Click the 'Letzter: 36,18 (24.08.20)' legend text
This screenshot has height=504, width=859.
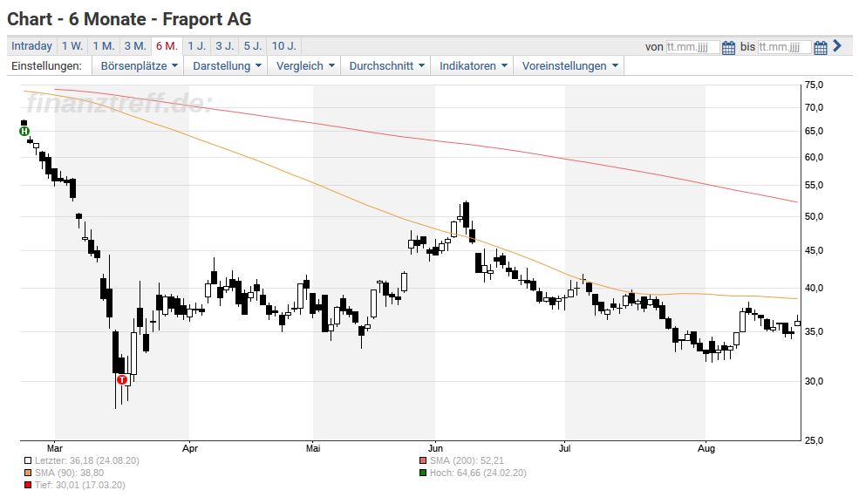(87, 460)
